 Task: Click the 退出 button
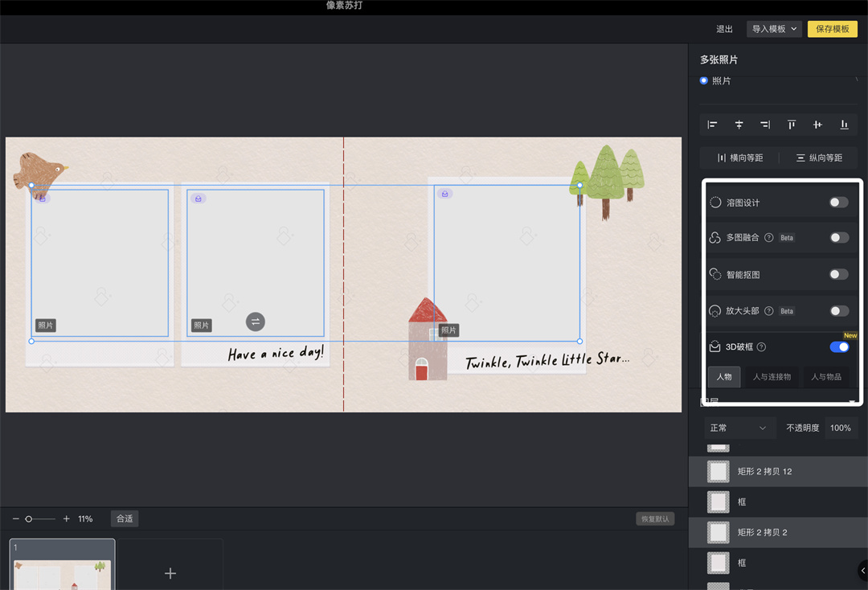tap(724, 29)
